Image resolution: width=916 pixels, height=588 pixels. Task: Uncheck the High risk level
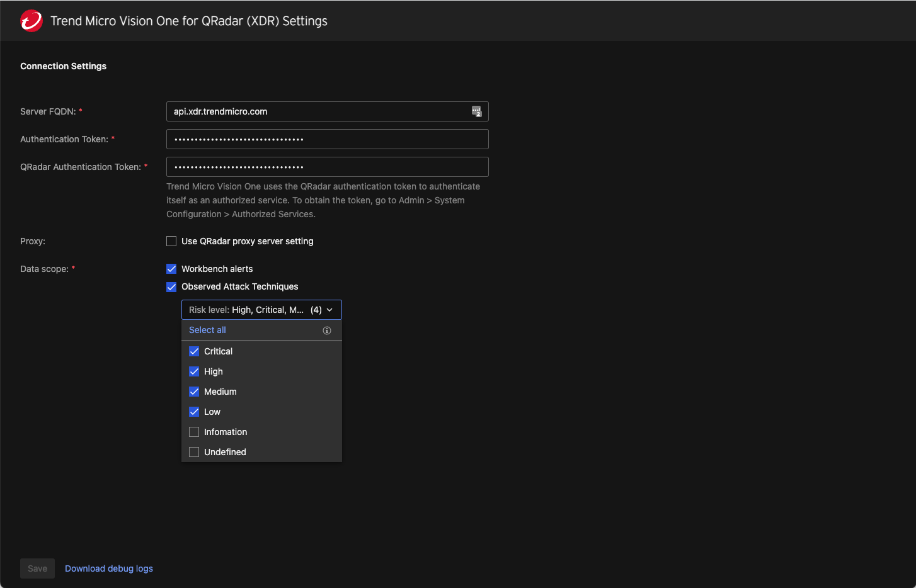pos(194,371)
